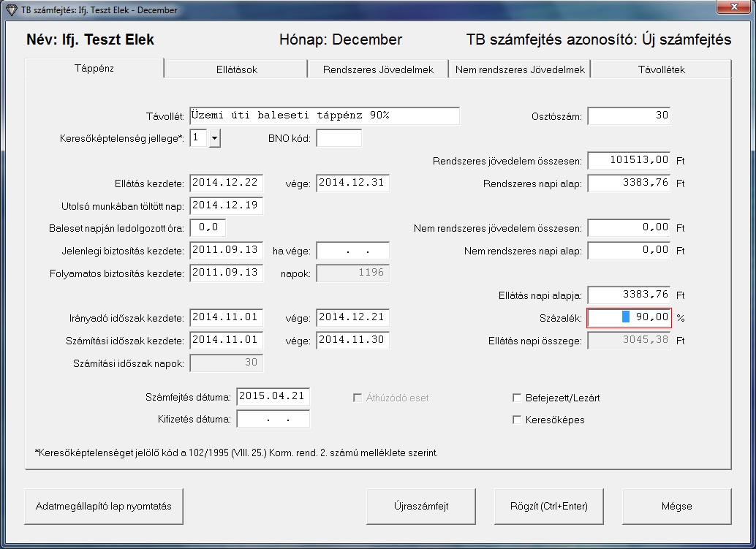Image resolution: width=756 pixels, height=549 pixels.
Task: Open the Rendszeres Jövedelmek tab
Action: click(377, 69)
